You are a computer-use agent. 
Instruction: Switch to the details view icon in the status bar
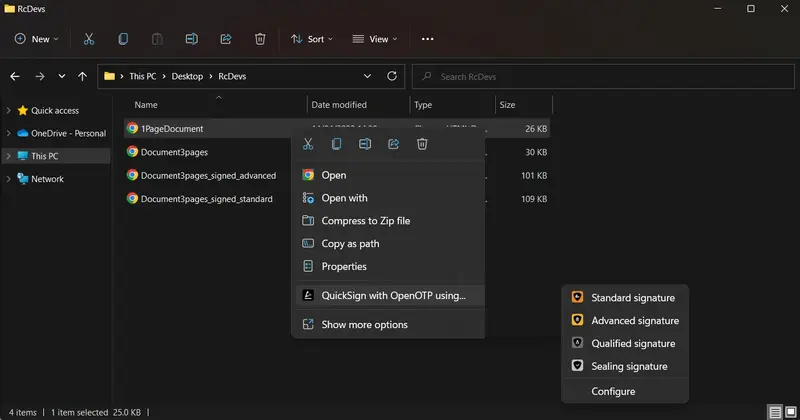[x=775, y=412]
